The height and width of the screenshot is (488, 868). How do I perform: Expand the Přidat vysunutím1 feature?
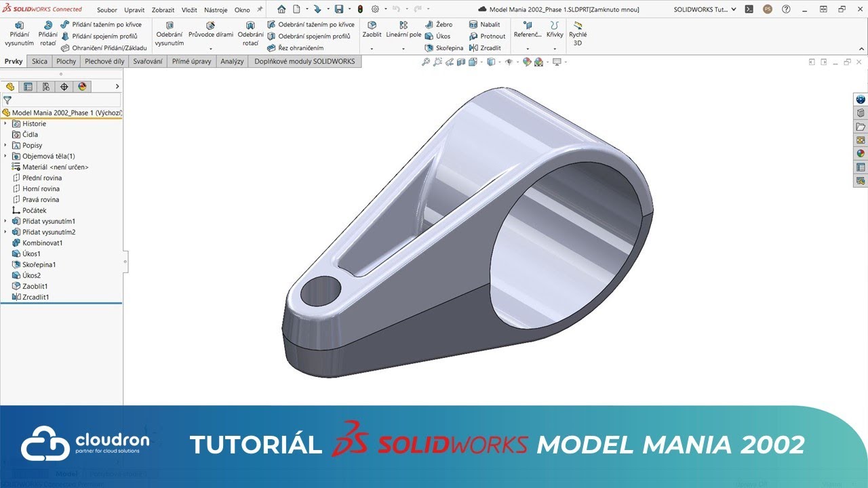pyautogui.click(x=5, y=222)
